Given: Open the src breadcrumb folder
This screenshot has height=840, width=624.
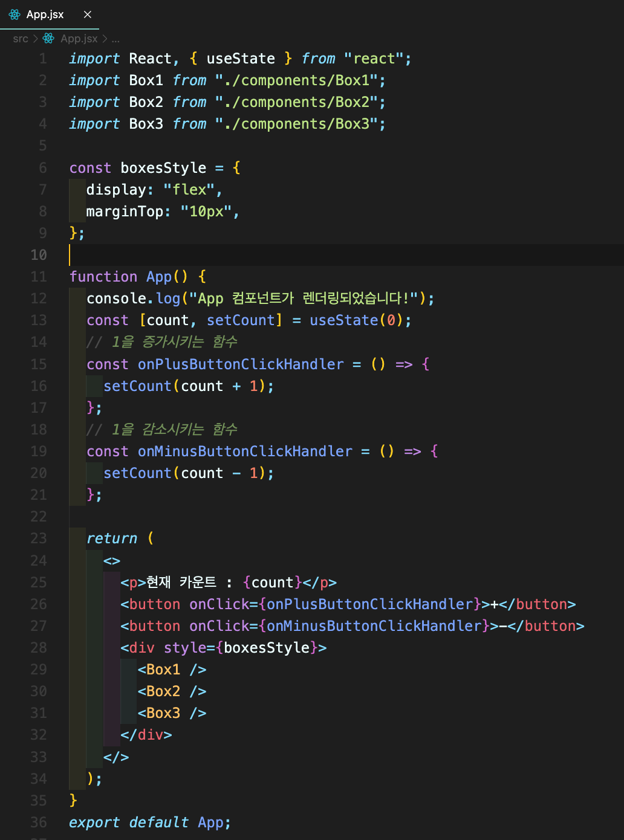Looking at the screenshot, I should pyautogui.click(x=21, y=39).
